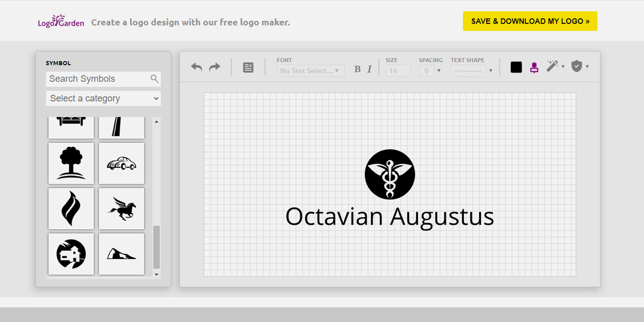The width and height of the screenshot is (644, 322).
Task: Add a text block using the text icon
Action: click(x=248, y=67)
